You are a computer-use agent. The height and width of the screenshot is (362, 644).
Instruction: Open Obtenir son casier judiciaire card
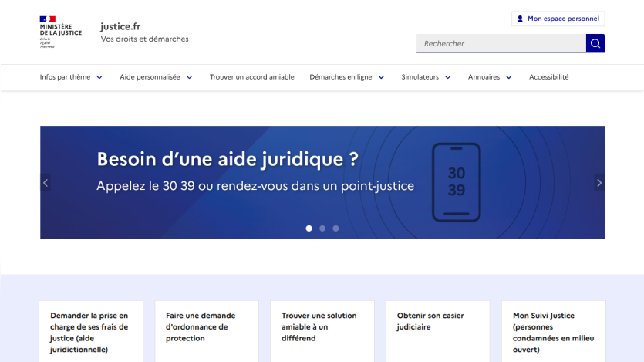click(x=438, y=332)
